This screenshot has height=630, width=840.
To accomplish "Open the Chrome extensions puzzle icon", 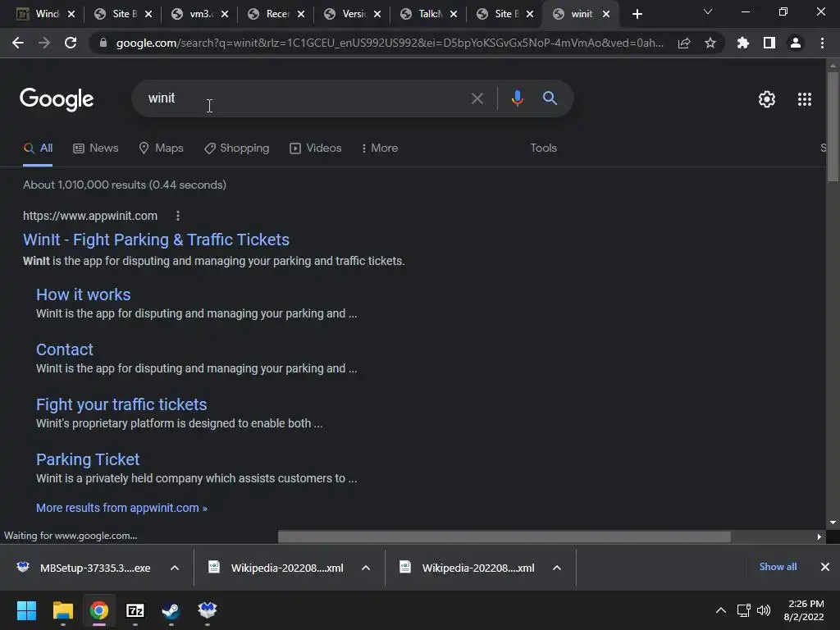I will tap(742, 43).
